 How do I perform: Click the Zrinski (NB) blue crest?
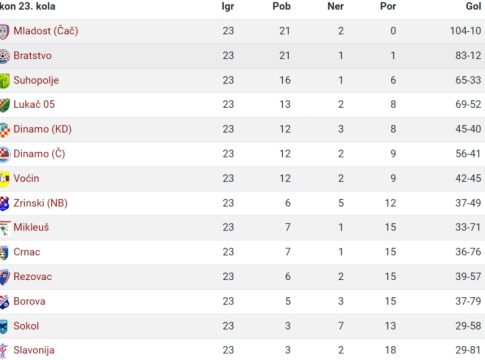click(4, 204)
